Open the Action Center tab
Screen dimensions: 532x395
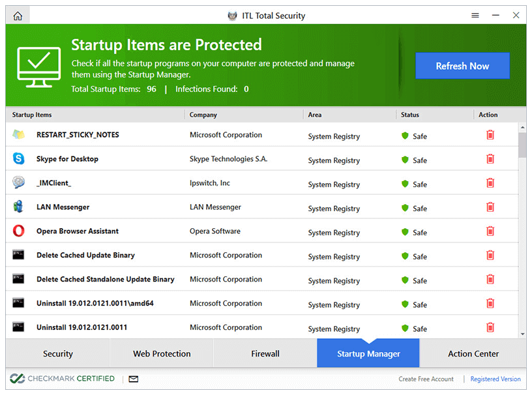[x=473, y=353]
